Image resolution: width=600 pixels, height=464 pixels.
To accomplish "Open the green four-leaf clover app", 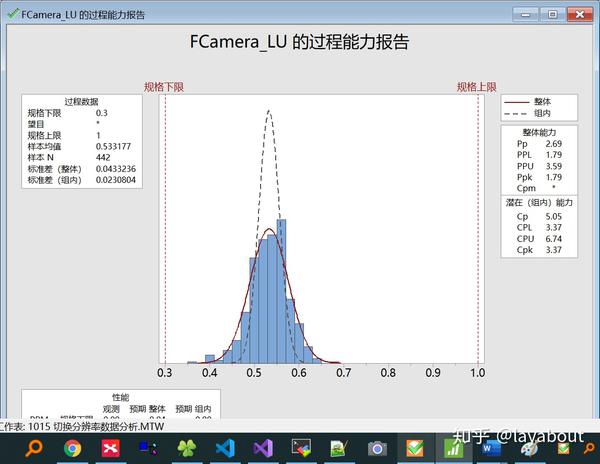I will pyautogui.click(x=187, y=448).
